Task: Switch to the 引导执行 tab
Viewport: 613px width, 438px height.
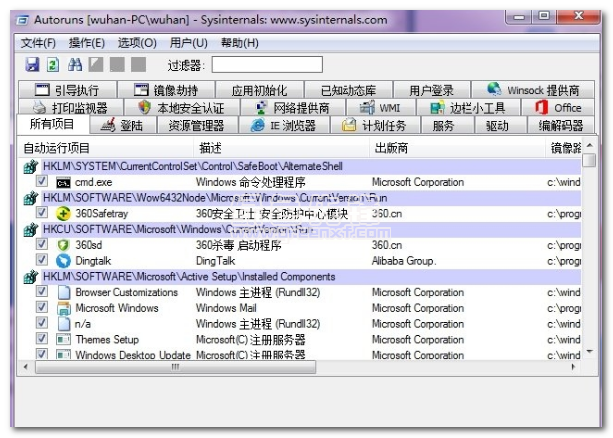Action: click(x=68, y=90)
